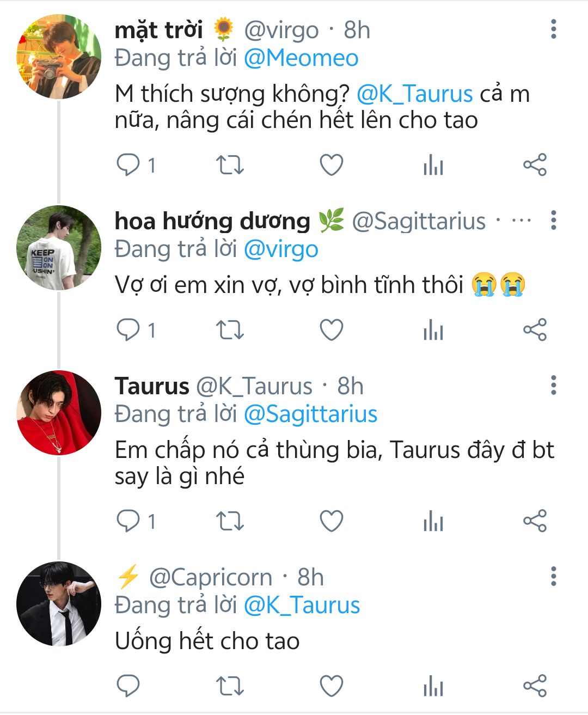
Task: Open Capricorn's profile avatar
Action: pos(59,604)
